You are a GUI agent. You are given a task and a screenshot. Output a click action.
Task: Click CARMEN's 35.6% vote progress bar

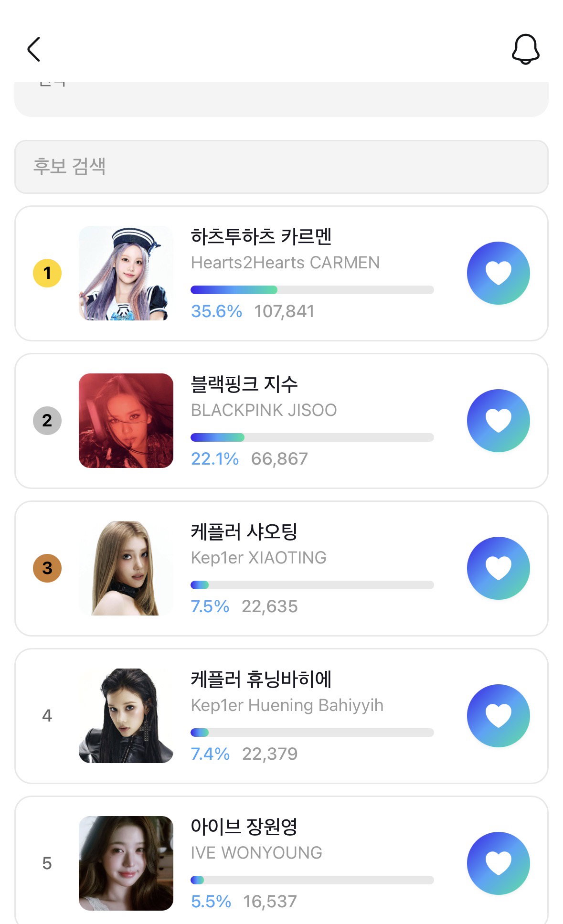[312, 290]
